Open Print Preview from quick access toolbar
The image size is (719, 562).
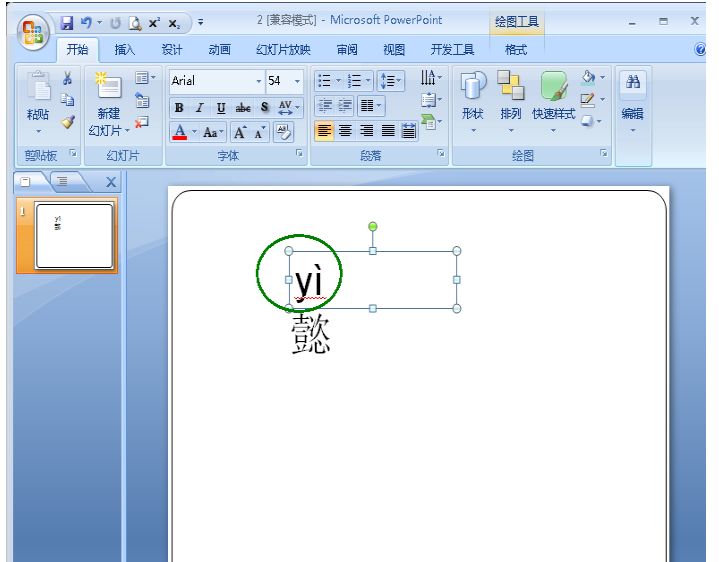point(135,23)
